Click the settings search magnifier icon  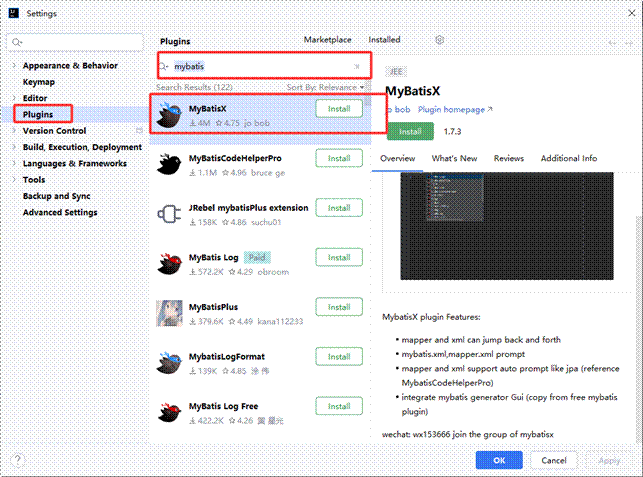(17, 42)
